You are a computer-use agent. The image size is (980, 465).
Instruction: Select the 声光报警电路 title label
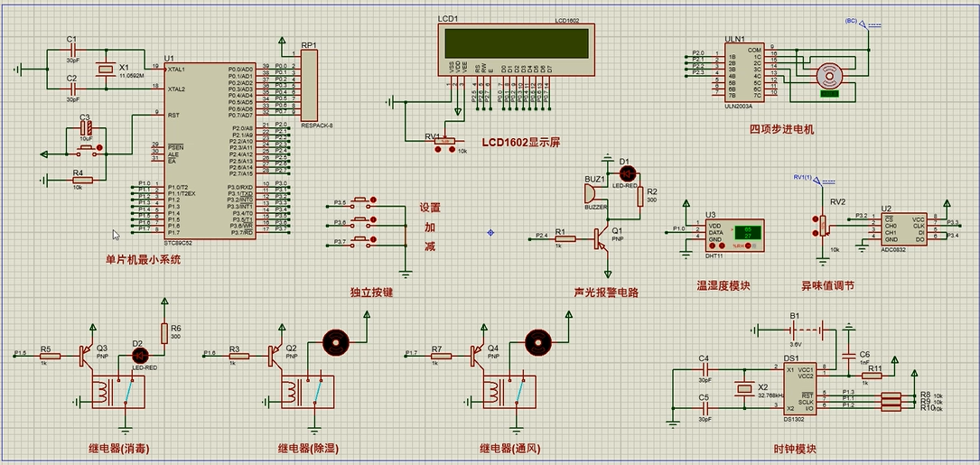[606, 292]
